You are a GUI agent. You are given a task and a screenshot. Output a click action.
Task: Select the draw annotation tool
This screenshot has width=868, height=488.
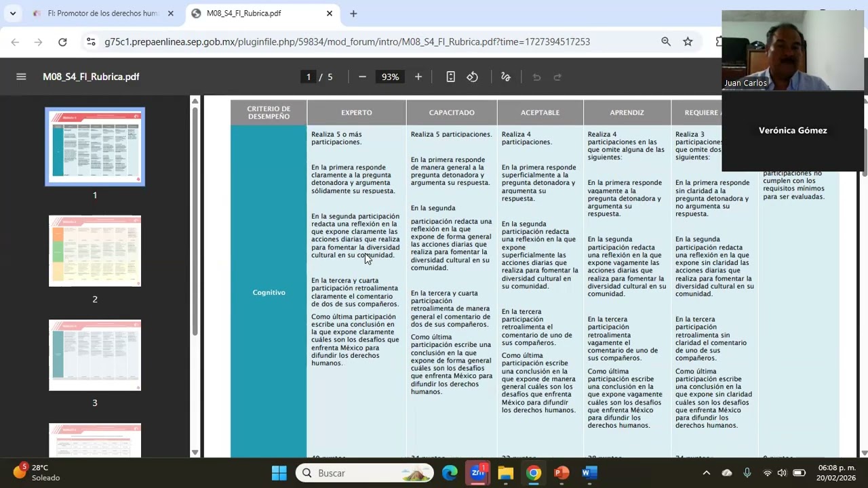tap(505, 77)
